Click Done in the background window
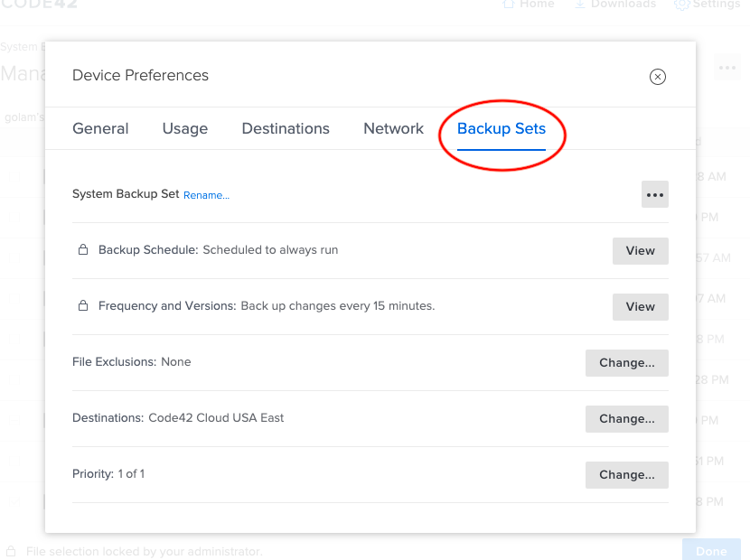Image resolution: width=750 pixels, height=560 pixels. point(711,551)
